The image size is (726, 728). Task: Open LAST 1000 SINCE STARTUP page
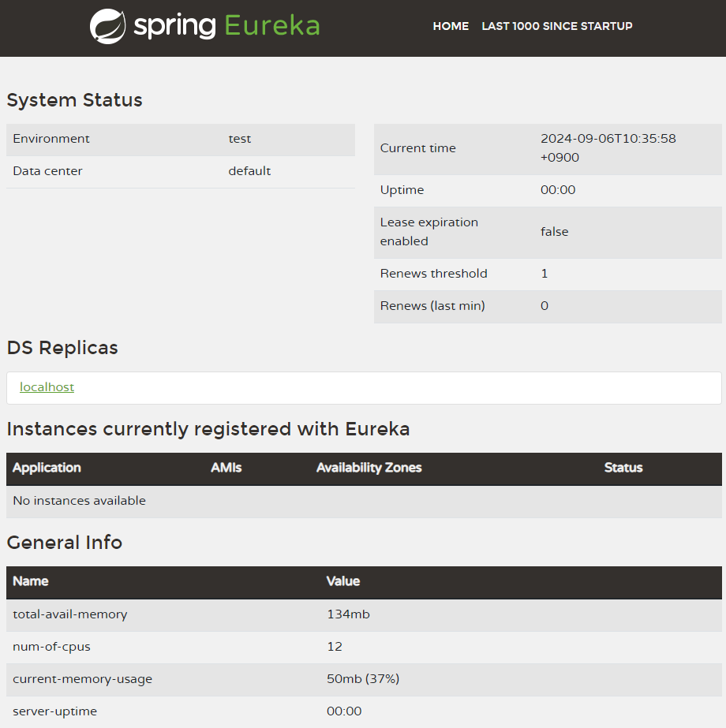557,26
